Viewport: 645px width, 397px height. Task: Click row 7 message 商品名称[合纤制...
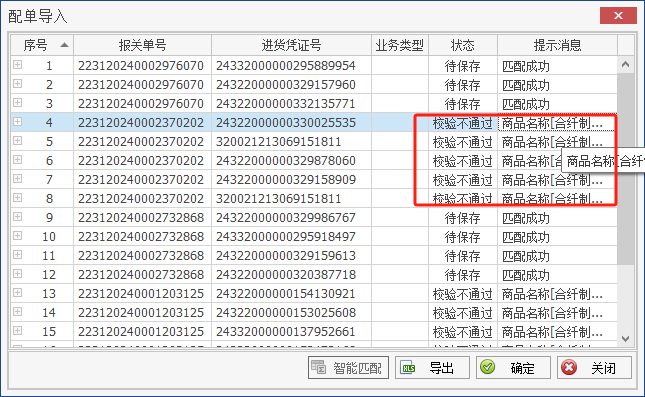click(x=557, y=180)
